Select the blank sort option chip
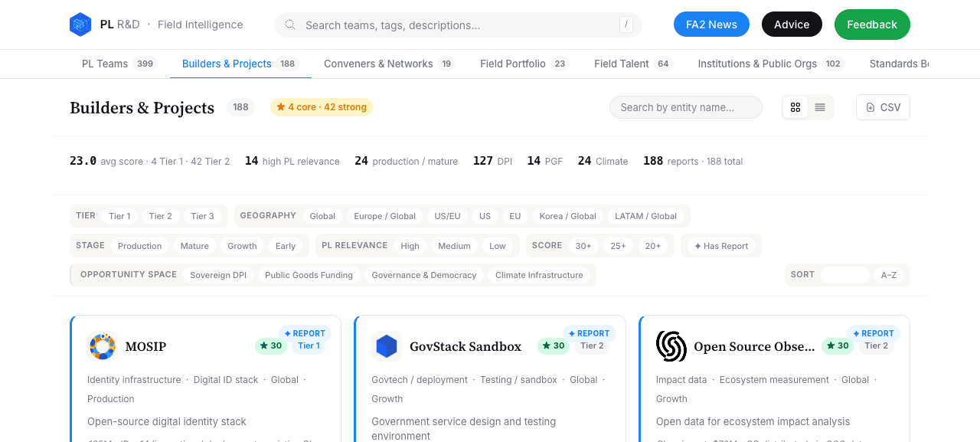 tap(845, 275)
